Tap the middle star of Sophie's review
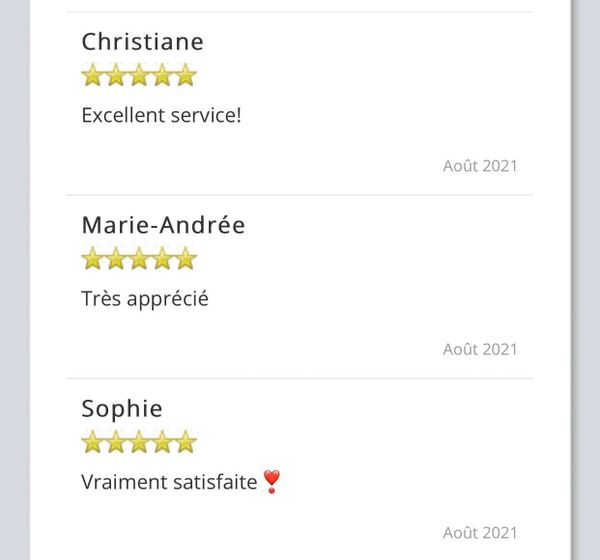The height and width of the screenshot is (560, 600). coord(139,442)
